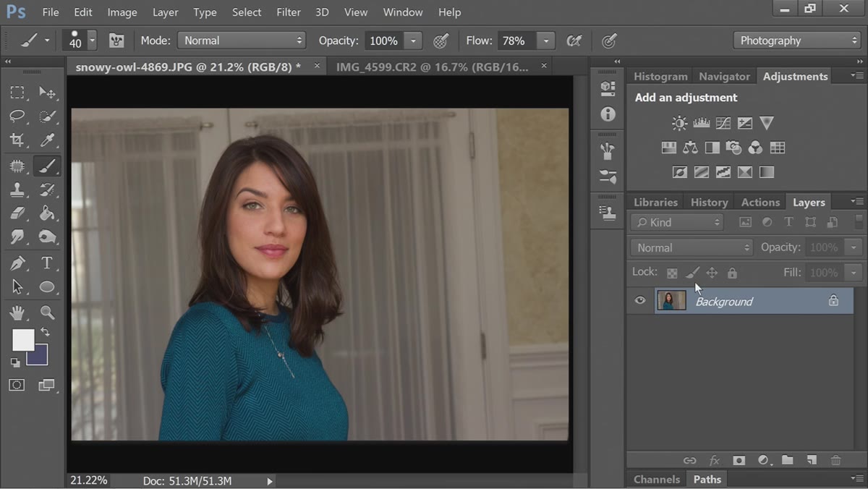Add a layer mask

coord(739,460)
